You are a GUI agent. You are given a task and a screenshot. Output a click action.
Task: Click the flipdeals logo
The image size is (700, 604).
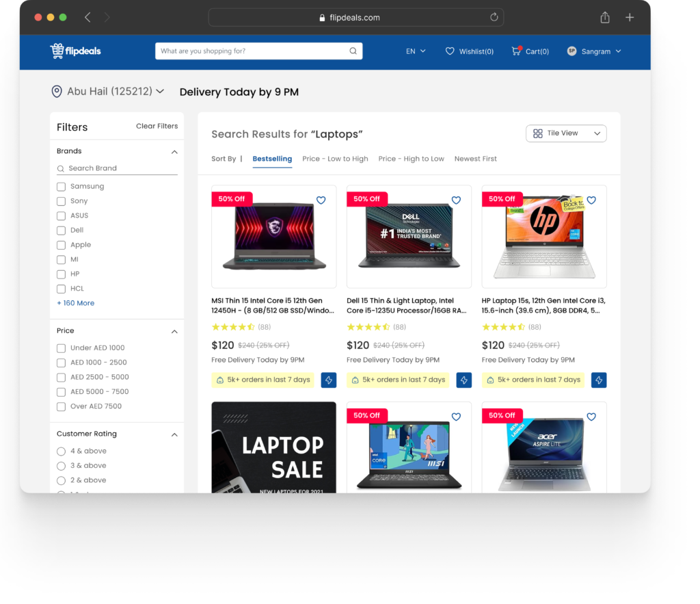pos(75,51)
